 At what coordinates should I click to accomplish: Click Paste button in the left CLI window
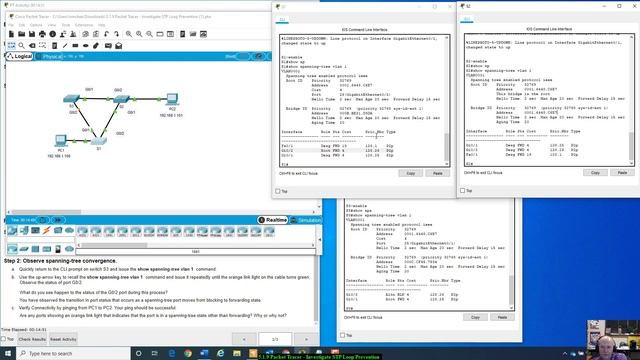point(438,173)
